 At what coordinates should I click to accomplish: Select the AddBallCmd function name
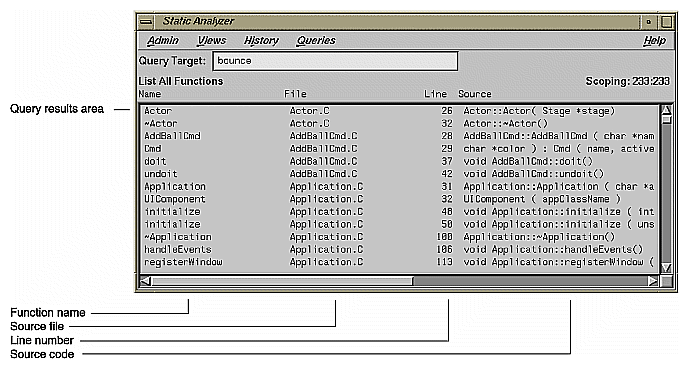(172, 136)
